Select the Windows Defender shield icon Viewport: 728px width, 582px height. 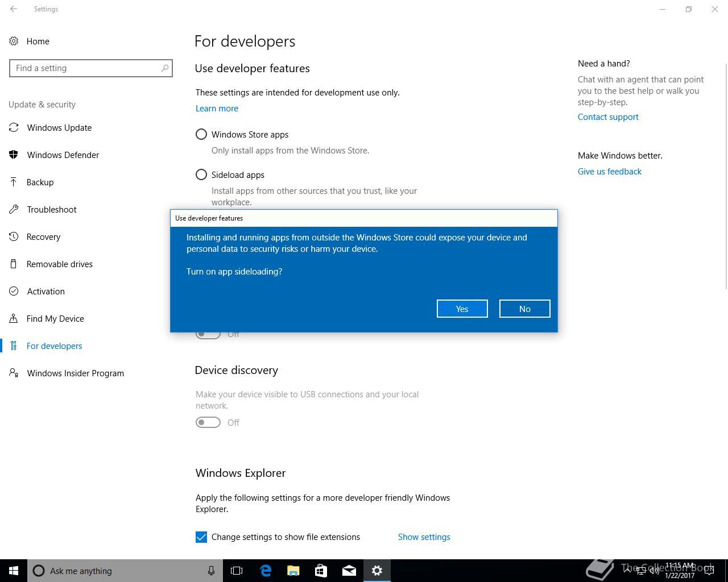14,155
